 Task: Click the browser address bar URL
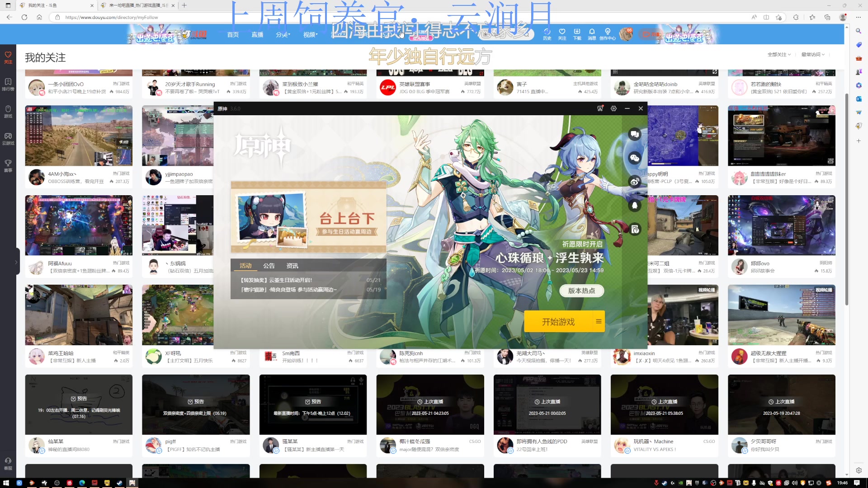click(x=112, y=17)
